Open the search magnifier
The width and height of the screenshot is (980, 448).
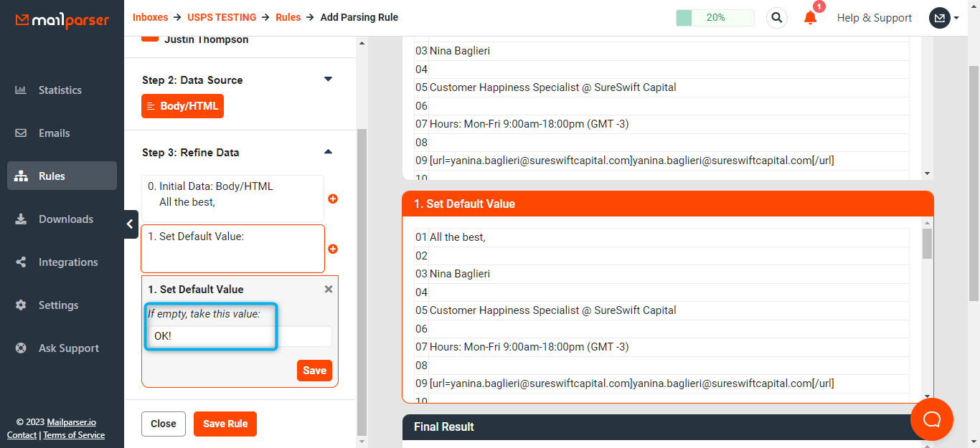[x=776, y=17]
